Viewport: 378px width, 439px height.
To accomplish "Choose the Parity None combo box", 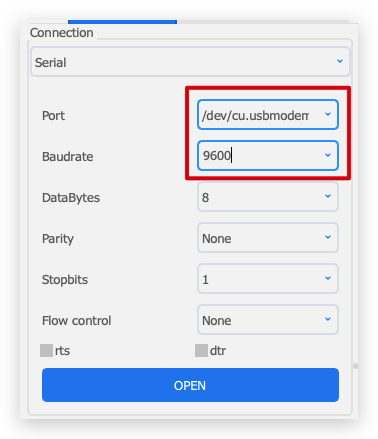I will coord(268,238).
